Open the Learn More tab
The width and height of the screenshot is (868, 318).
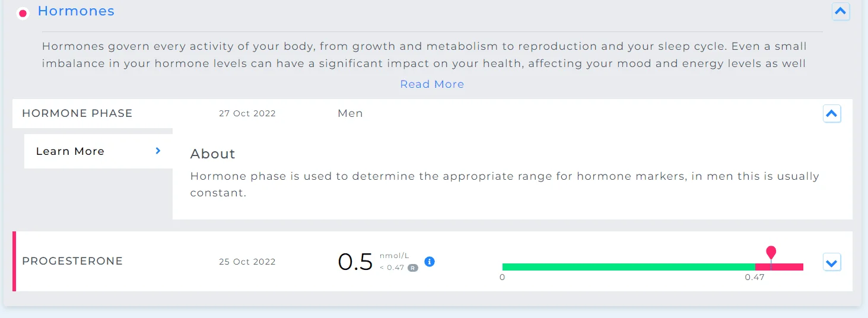(98, 151)
